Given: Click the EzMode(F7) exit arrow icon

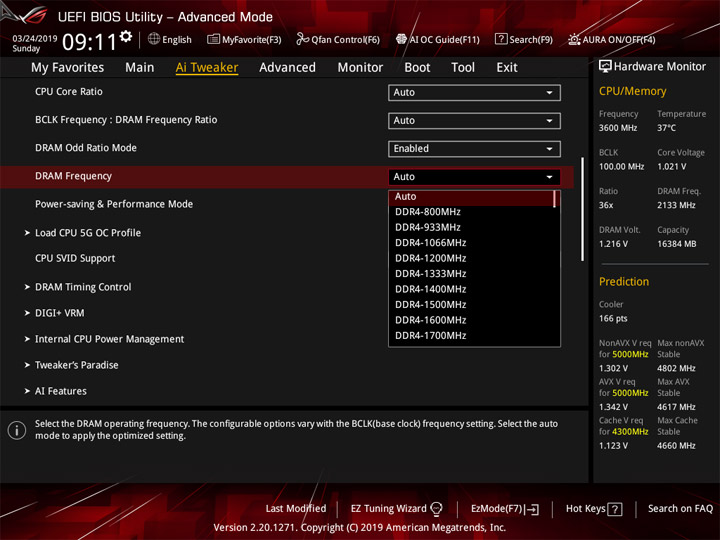Looking at the screenshot, I should (532, 509).
